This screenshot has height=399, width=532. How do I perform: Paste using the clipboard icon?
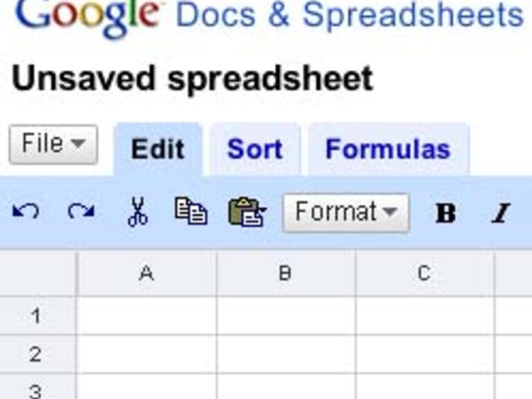247,212
